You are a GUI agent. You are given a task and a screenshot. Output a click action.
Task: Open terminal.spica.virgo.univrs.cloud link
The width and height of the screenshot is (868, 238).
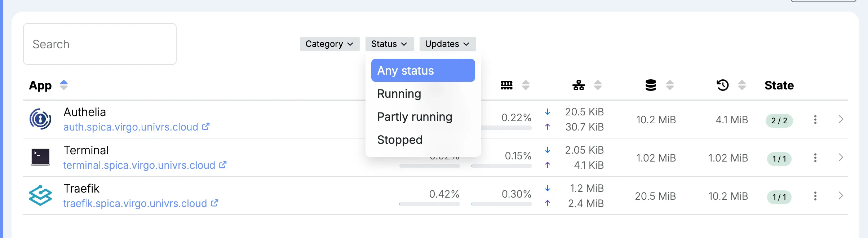tap(139, 165)
